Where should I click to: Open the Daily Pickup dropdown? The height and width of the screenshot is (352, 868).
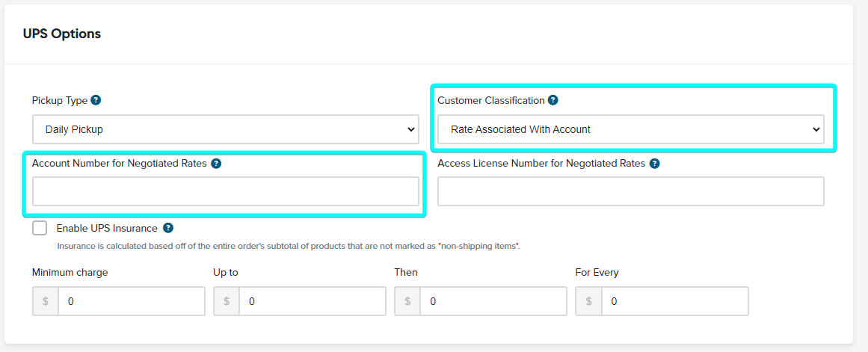coord(226,129)
